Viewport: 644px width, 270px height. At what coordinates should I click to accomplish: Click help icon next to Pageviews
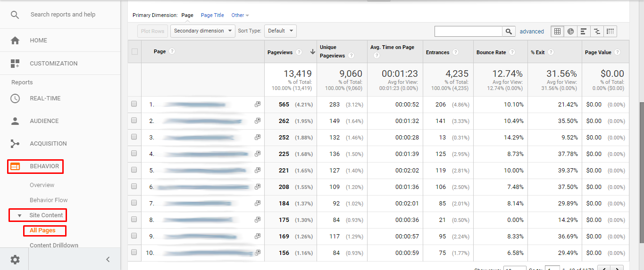[299, 52]
